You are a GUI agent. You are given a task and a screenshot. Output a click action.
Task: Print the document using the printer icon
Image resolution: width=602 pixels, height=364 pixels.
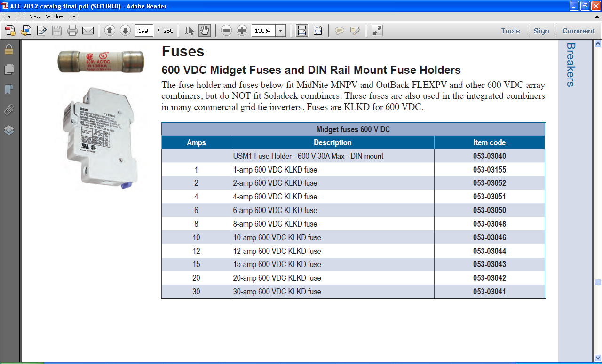72,31
